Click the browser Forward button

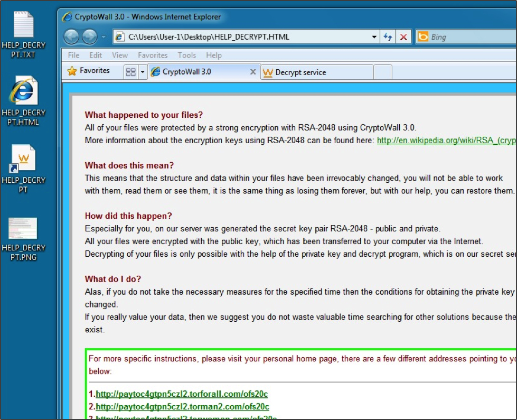[x=89, y=36]
